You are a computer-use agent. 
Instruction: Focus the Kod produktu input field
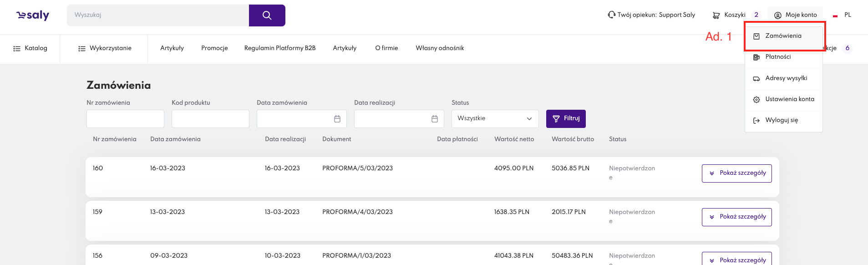[210, 119]
